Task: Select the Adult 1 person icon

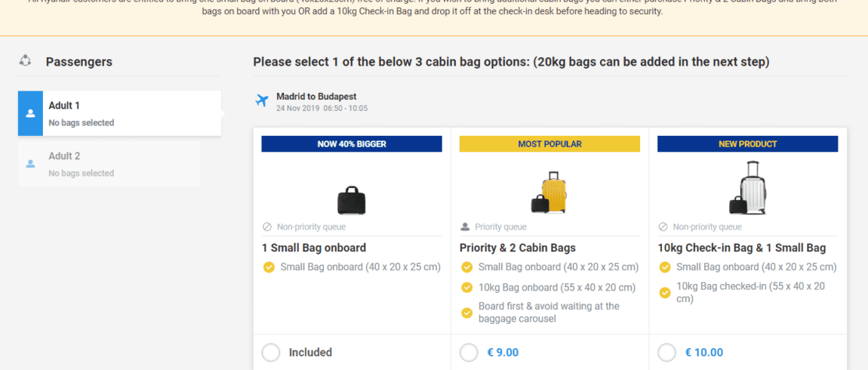Action: click(x=30, y=113)
